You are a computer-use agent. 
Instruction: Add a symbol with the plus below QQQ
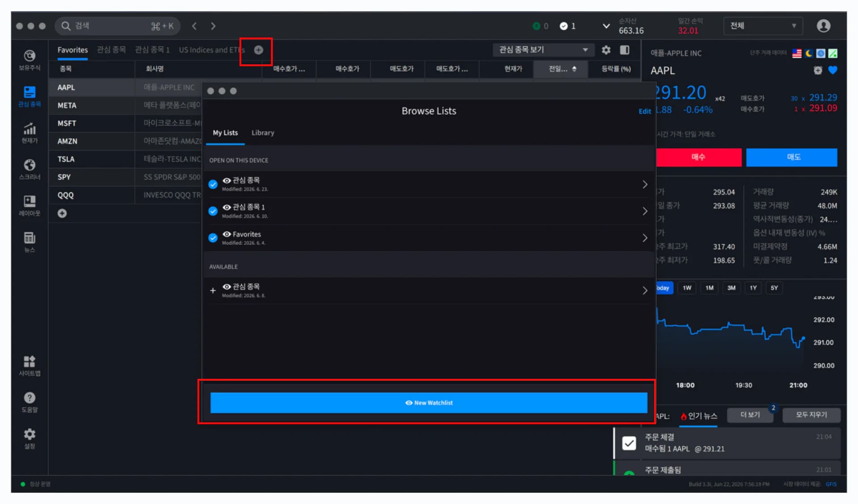click(x=62, y=214)
